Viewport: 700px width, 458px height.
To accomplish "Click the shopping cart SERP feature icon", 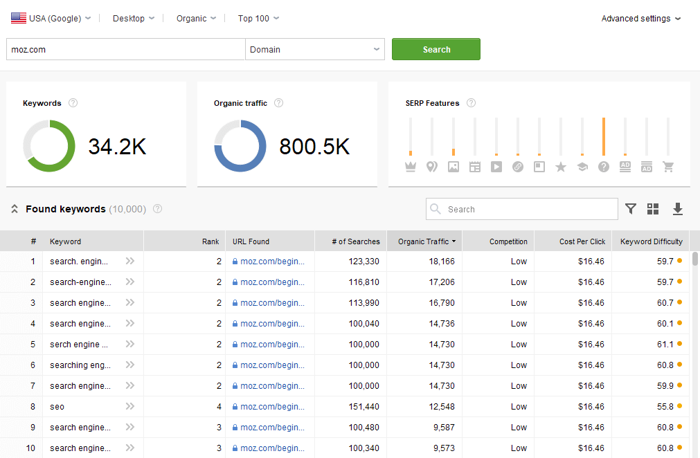I will pos(668,167).
